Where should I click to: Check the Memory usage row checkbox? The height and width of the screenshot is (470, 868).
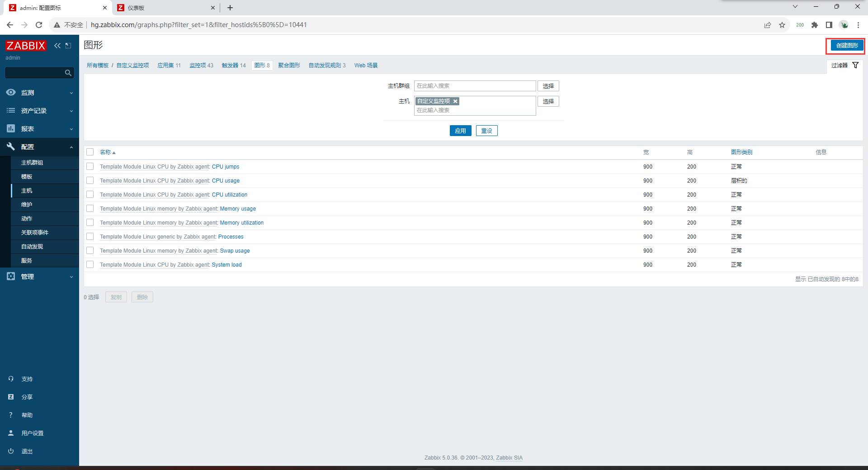tap(90, 208)
